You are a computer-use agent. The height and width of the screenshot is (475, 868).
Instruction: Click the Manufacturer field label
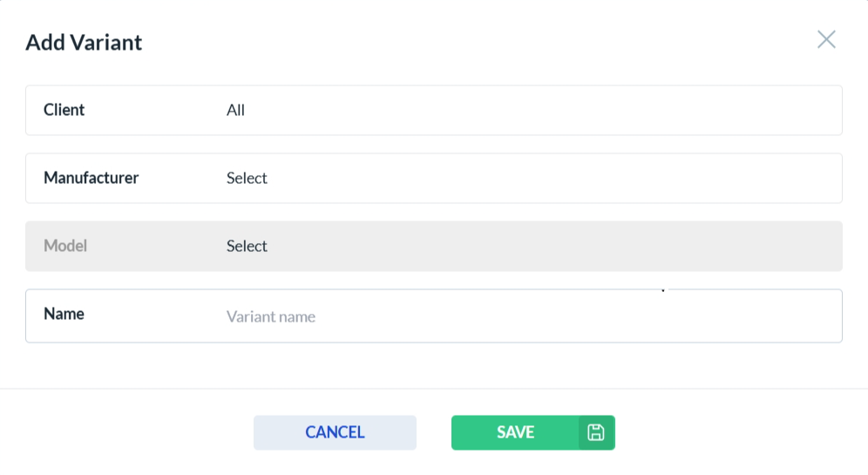(92, 178)
